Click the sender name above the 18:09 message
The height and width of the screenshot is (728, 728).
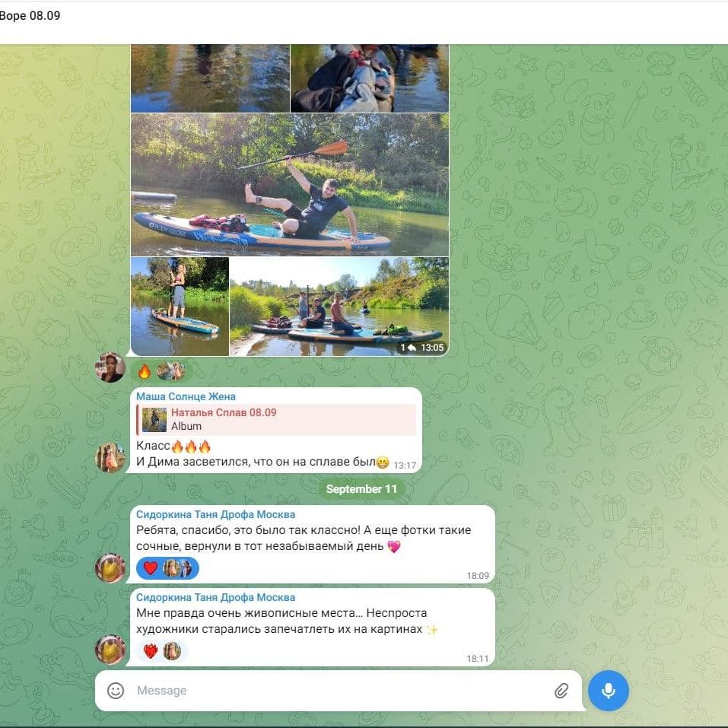click(215, 514)
